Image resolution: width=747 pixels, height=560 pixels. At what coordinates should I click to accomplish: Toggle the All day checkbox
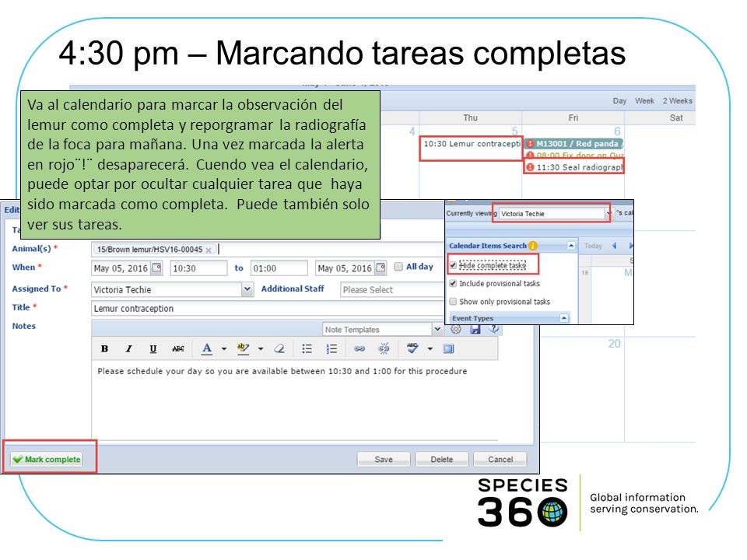click(398, 267)
